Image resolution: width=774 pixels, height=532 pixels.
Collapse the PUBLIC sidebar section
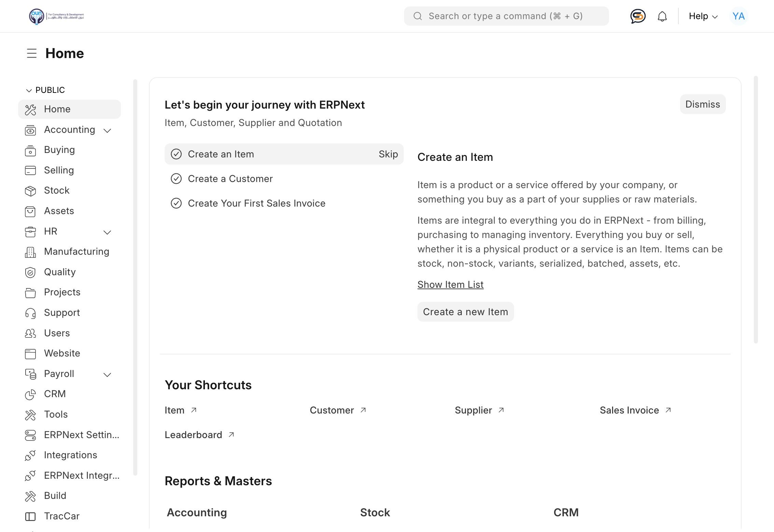29,90
